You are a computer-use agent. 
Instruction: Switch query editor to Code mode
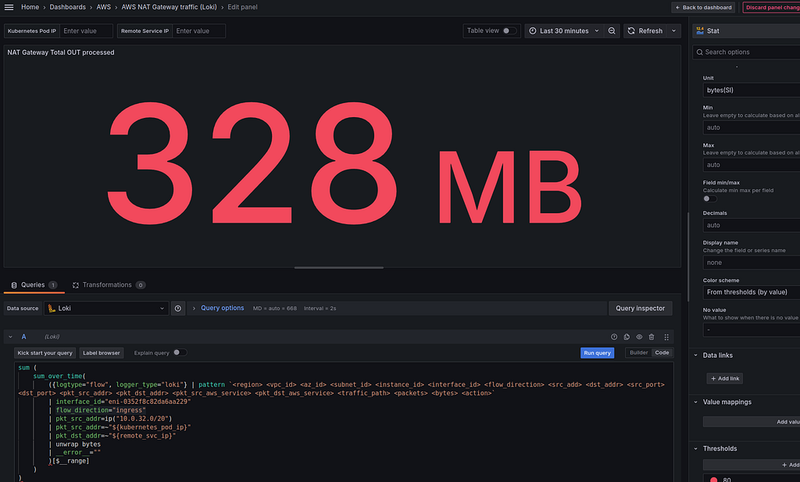(662, 352)
